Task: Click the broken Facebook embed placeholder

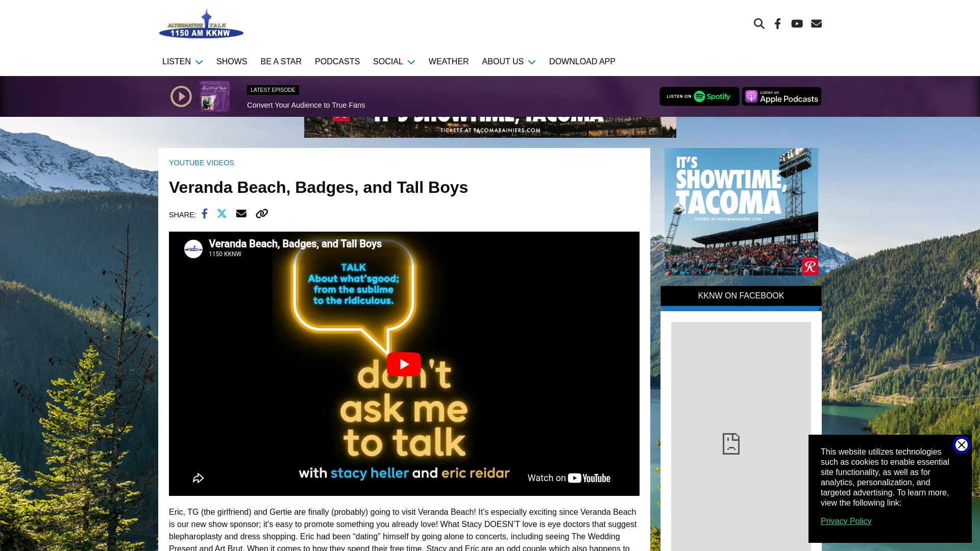Action: (x=741, y=436)
